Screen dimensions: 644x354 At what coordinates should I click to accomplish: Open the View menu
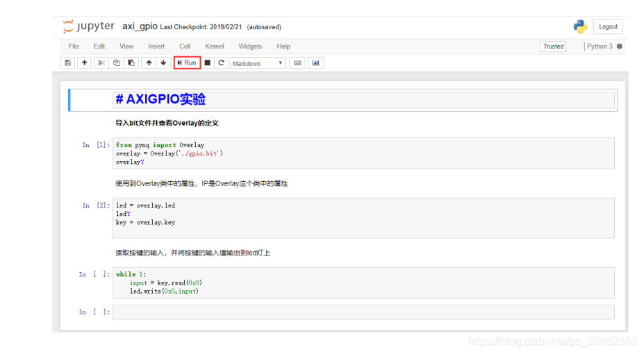click(x=126, y=47)
